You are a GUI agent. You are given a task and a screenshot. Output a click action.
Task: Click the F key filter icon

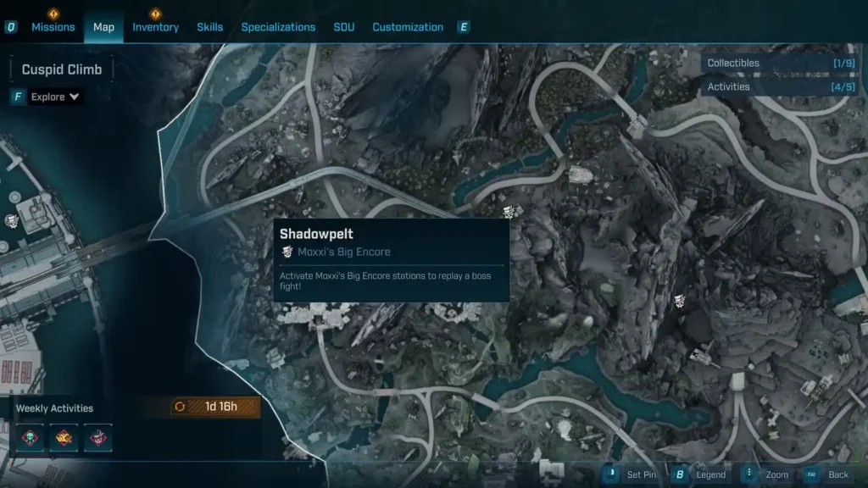18,97
